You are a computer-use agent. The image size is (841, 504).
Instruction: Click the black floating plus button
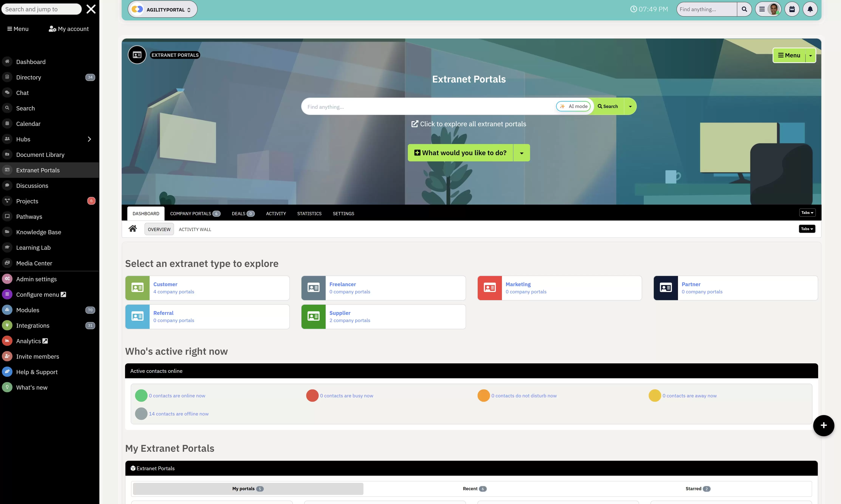(x=823, y=425)
